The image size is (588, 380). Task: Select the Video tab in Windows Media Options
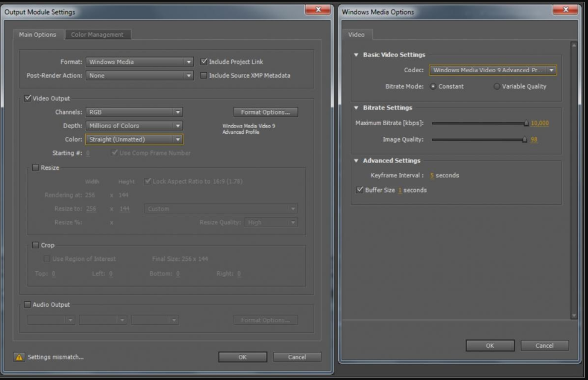(x=356, y=35)
